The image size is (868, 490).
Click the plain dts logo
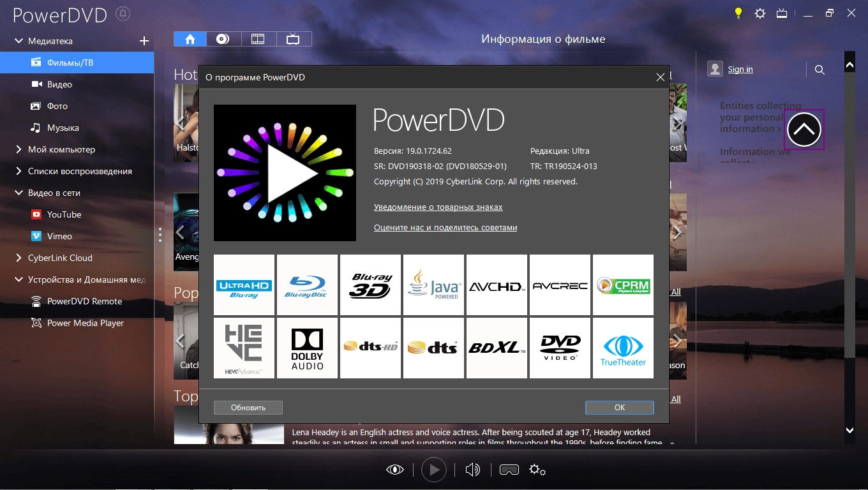coord(433,348)
